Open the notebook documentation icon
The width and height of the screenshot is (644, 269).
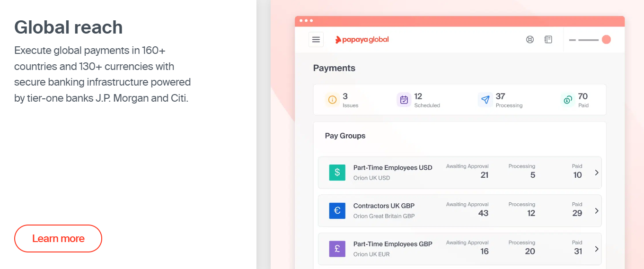click(548, 40)
